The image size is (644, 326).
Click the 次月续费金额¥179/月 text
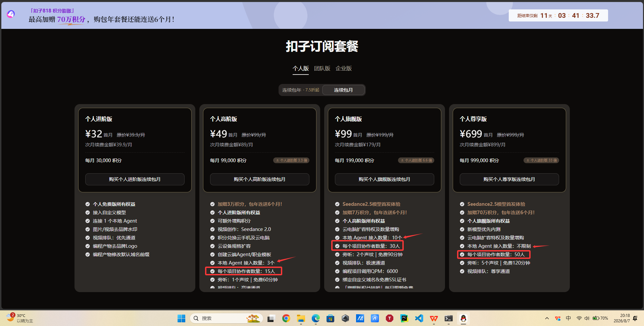point(358,145)
